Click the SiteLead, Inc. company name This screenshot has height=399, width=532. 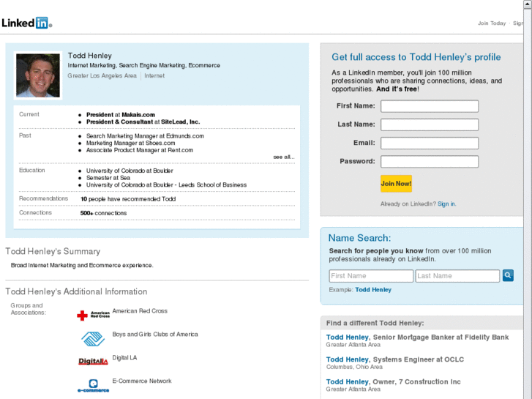pyautogui.click(x=180, y=122)
